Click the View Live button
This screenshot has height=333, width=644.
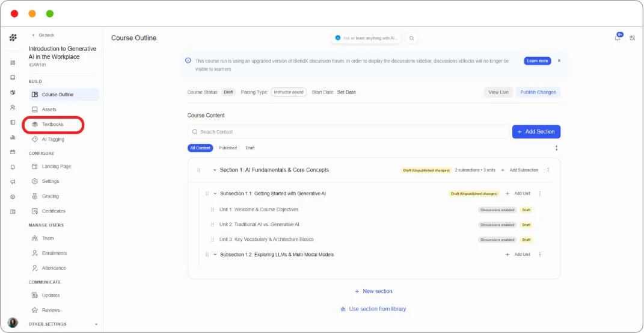point(498,93)
